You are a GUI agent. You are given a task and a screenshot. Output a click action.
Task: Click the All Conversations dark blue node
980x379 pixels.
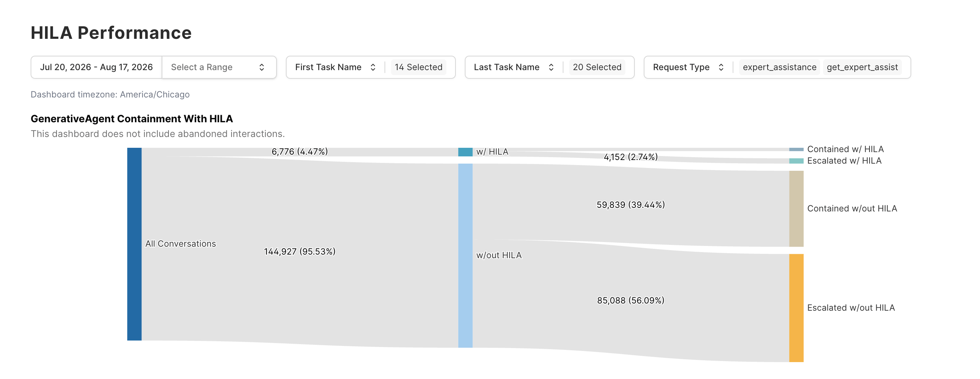click(x=134, y=244)
